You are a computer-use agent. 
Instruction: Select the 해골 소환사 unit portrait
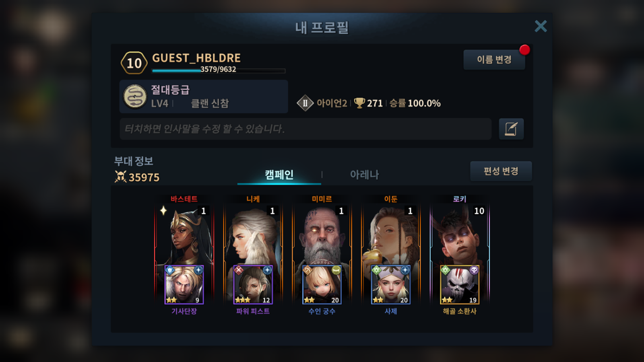pyautogui.click(x=460, y=285)
